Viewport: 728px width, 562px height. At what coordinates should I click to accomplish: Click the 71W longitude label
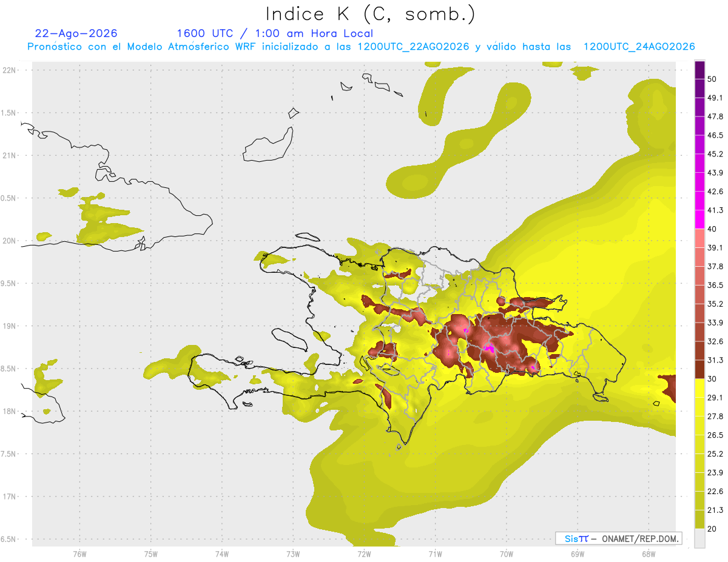pos(435,554)
